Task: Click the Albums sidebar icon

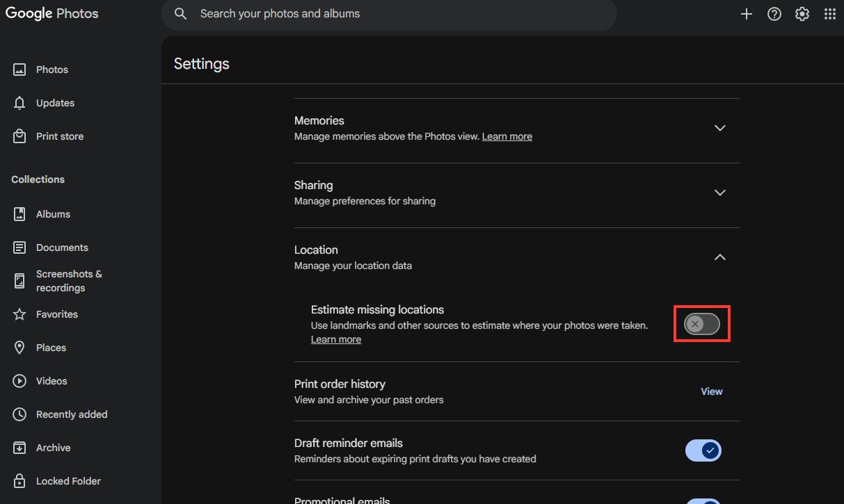Action: (x=20, y=214)
